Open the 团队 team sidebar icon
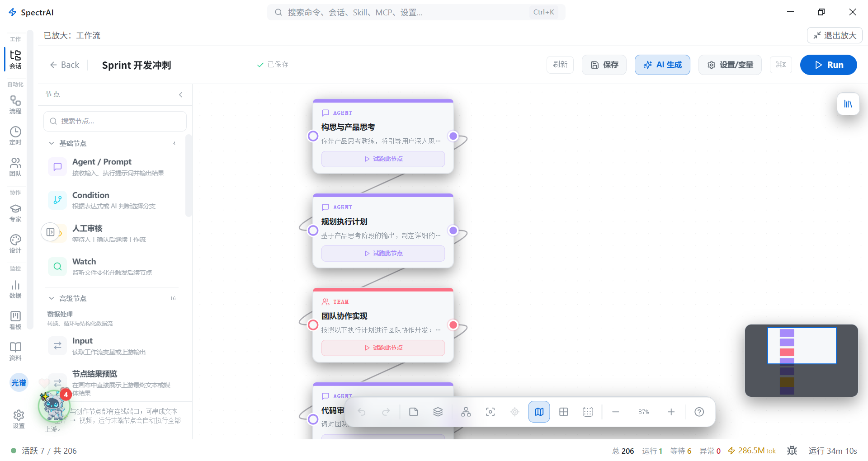Screen dimensions: 868x461 [x=15, y=167]
